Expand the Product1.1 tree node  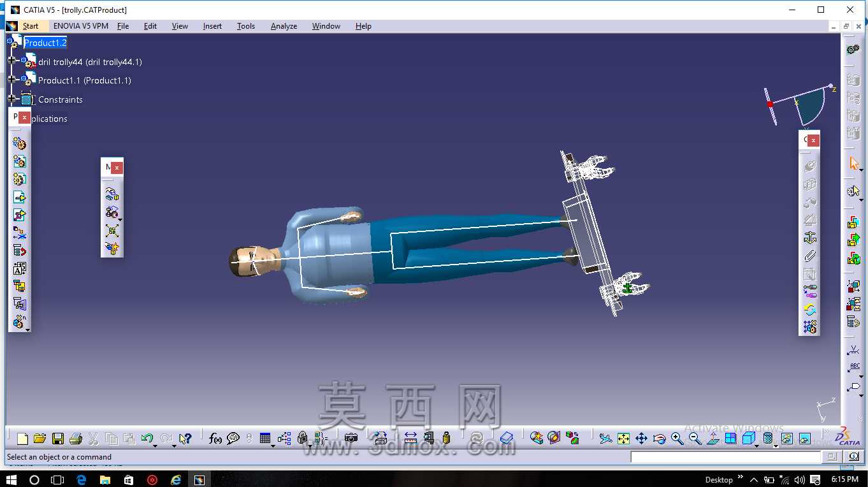point(11,79)
